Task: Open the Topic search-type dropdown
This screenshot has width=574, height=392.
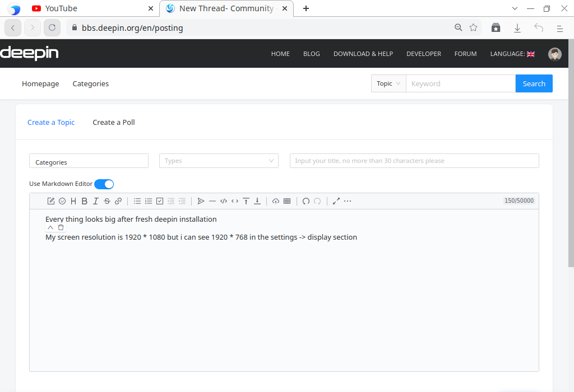Action: [x=388, y=83]
